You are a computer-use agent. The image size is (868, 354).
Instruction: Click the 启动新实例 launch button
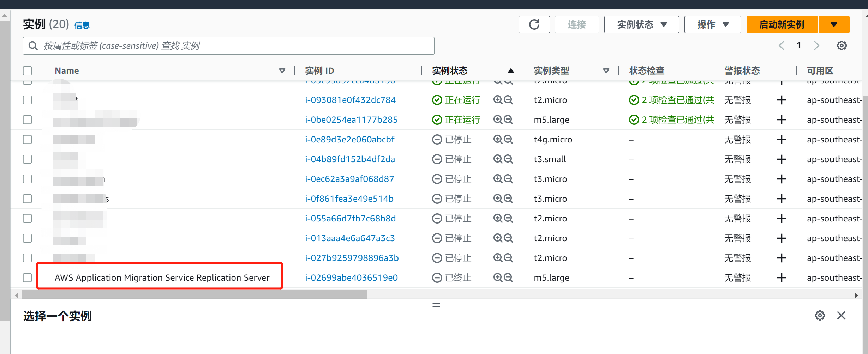pos(782,25)
